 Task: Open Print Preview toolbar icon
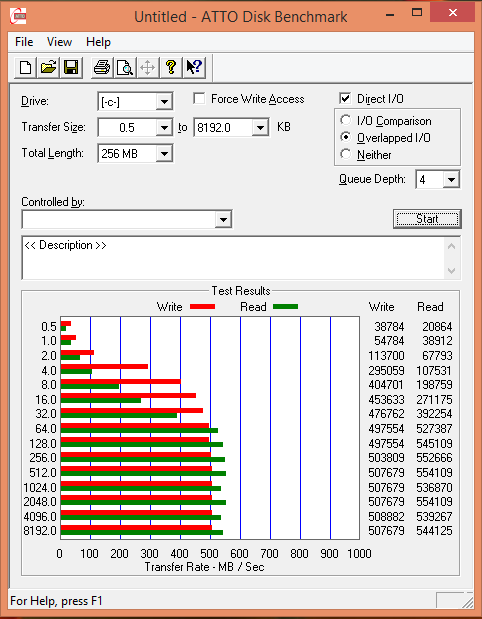pyautogui.click(x=125, y=67)
